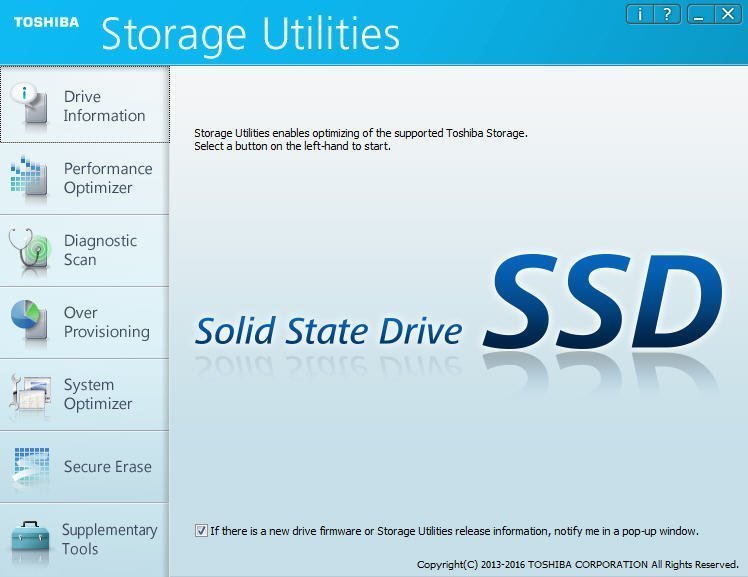Image resolution: width=748 pixels, height=577 pixels.
Task: Click the 'Storage Utilities' header title
Action: pos(250,34)
